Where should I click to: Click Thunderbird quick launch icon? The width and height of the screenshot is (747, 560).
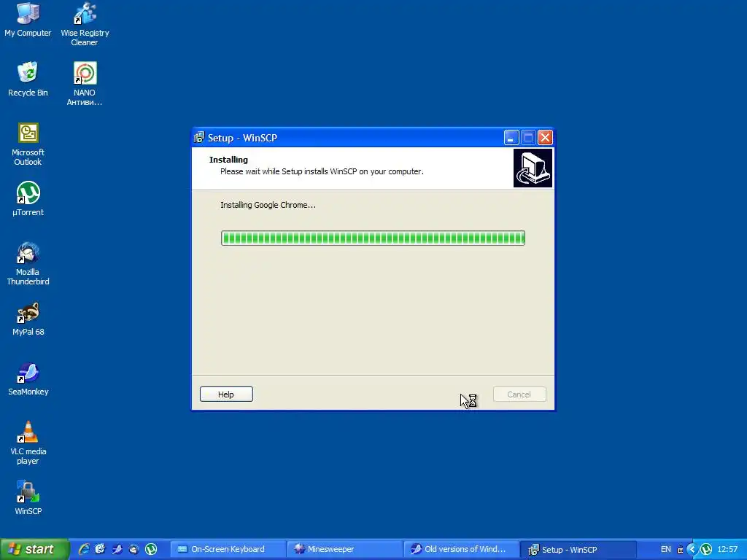(134, 549)
